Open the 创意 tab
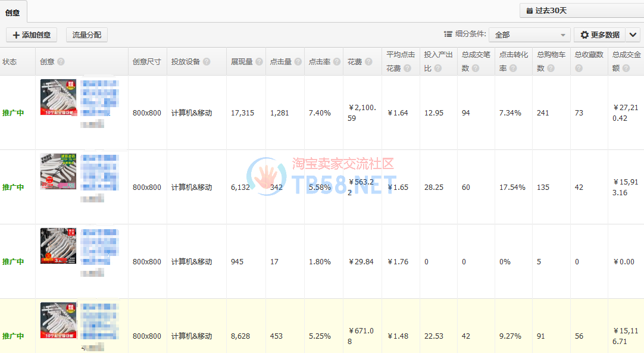 12,13
